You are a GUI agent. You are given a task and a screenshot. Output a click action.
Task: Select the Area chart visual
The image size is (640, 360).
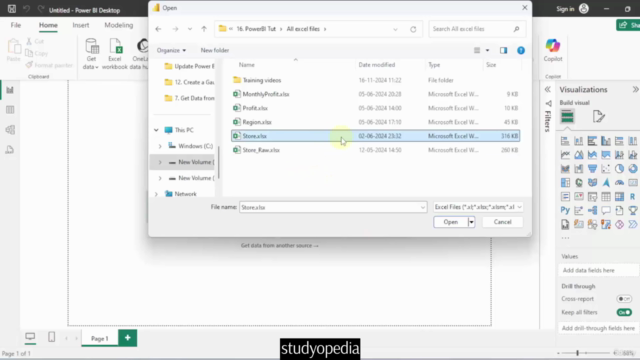[x=579, y=155]
